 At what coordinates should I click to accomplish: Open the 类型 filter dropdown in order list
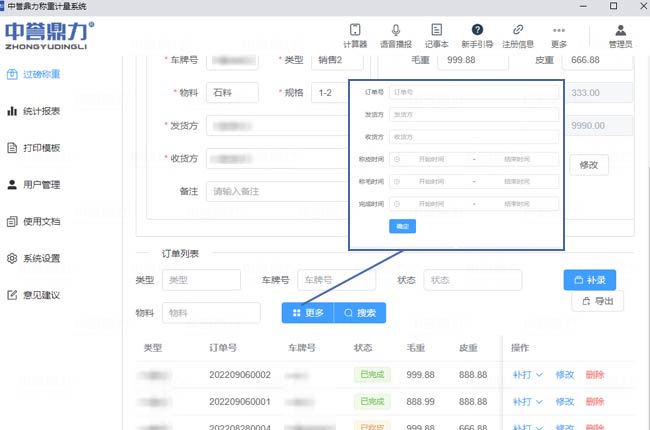click(x=201, y=281)
